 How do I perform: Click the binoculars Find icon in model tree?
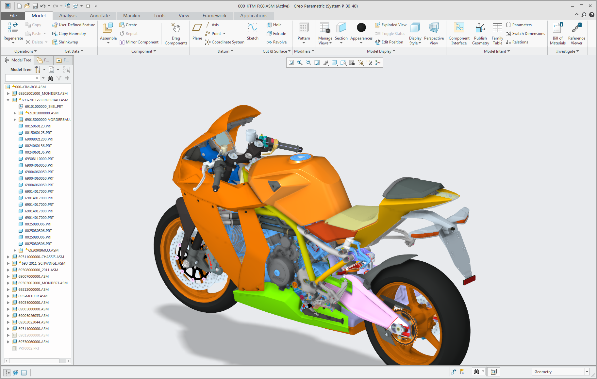click(x=50, y=78)
